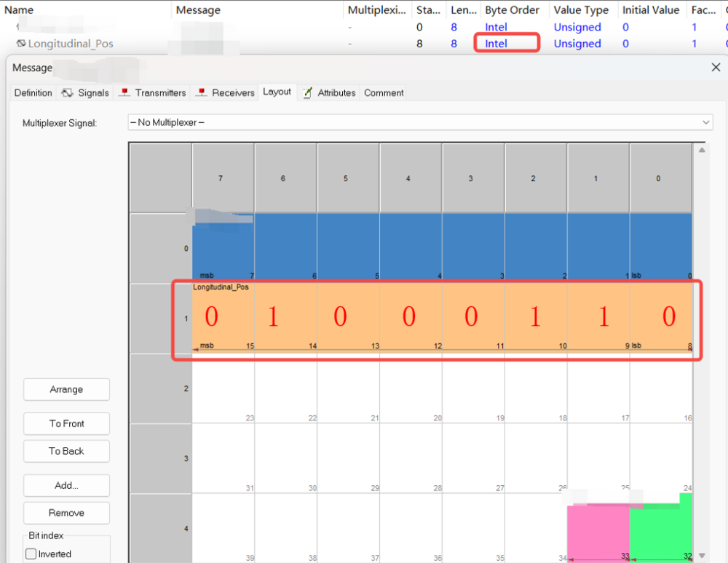Click Unsigned value type for Longitudinal_Pos
Image resolution: width=728 pixels, height=563 pixels.
pyautogui.click(x=577, y=44)
